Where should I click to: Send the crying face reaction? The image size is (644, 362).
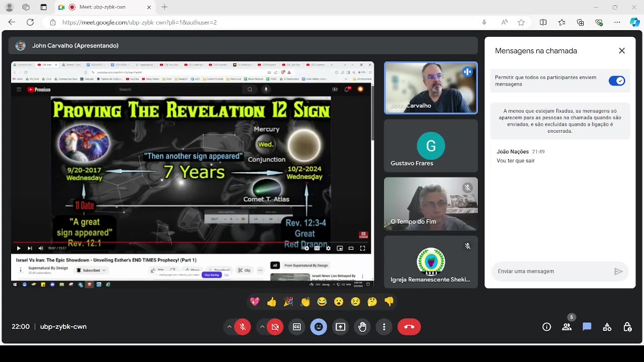[x=356, y=302]
